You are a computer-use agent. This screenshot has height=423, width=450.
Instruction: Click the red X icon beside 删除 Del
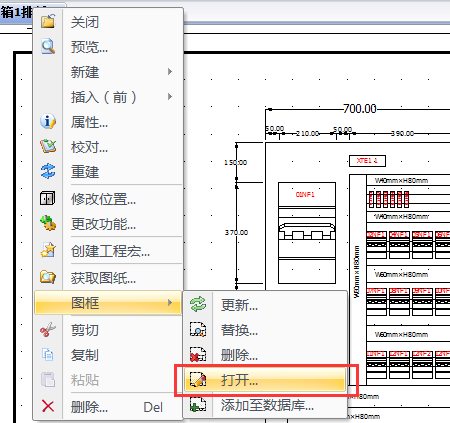tap(48, 406)
